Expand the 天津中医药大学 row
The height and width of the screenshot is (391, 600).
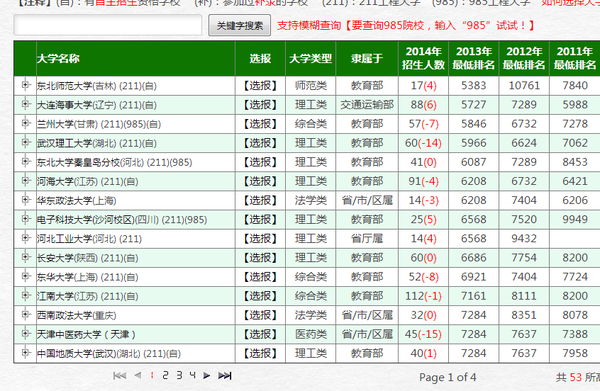pyautogui.click(x=26, y=334)
